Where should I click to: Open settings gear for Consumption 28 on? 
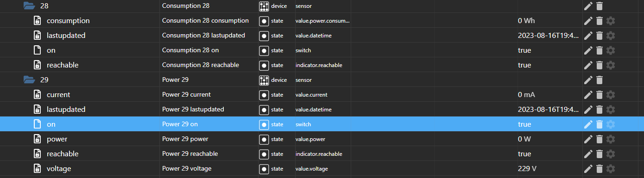click(x=611, y=50)
